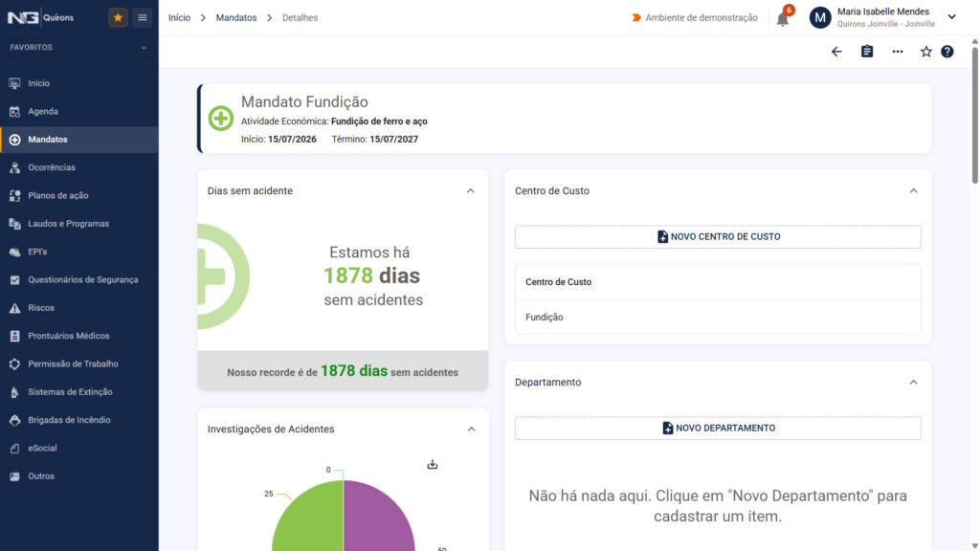Click the Sistemas de Extinção extinguisher icon
The width and height of the screenshot is (980, 551).
coord(15,392)
